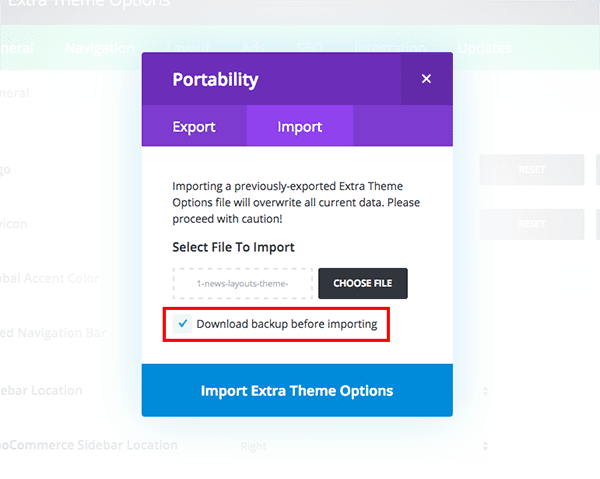The height and width of the screenshot is (479, 600).
Task: Click the Portability dialog title
Action: 215,79
